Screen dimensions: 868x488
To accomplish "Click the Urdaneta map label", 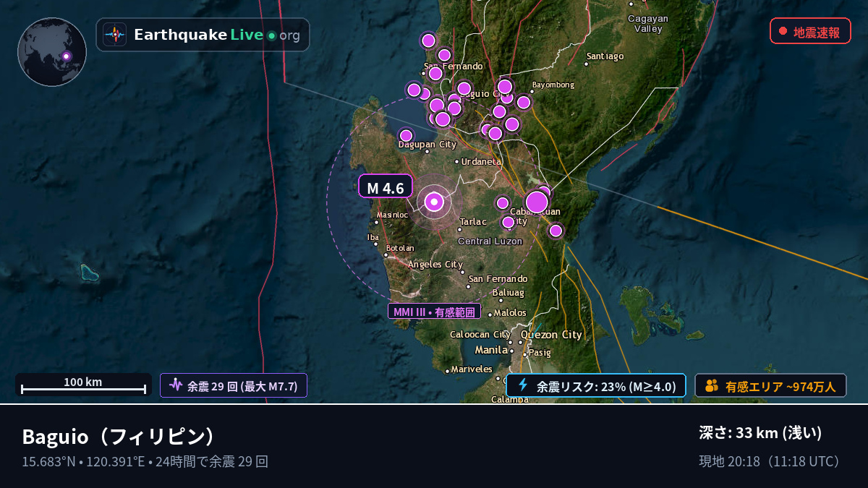I will click(x=481, y=161).
